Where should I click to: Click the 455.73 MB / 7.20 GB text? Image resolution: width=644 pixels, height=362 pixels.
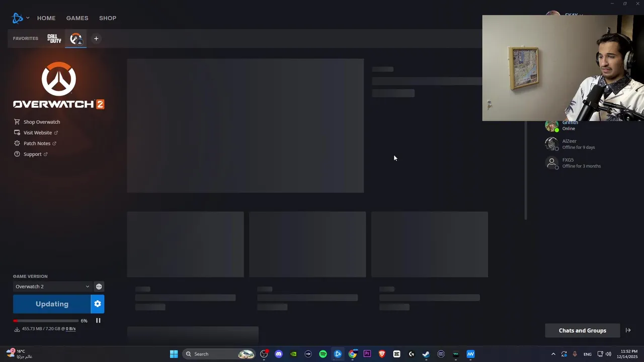(x=41, y=329)
